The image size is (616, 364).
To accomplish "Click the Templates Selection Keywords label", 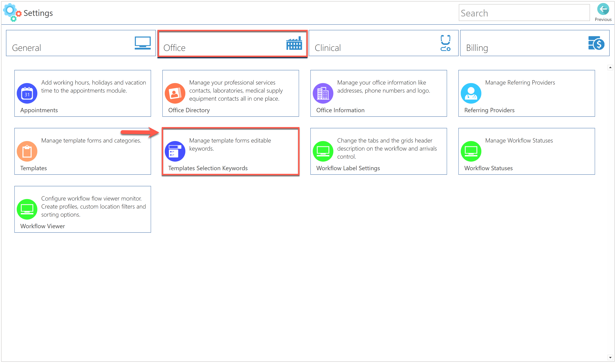I will 208,168.
